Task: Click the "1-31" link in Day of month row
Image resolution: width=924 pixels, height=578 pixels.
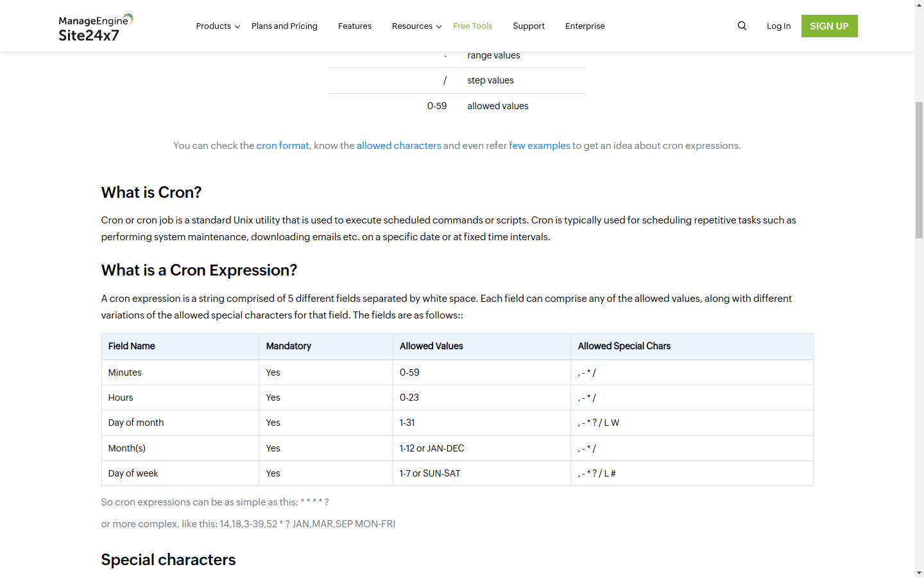Action: coord(407,423)
